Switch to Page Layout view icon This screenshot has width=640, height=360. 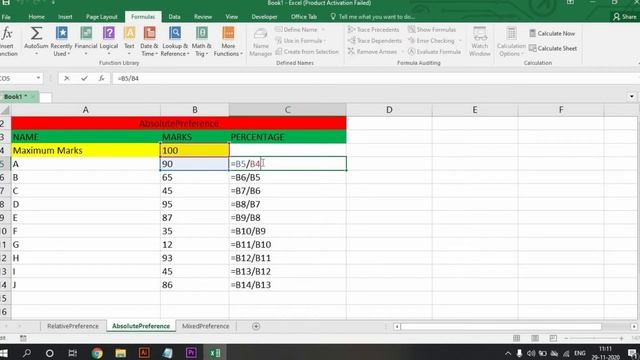point(535,338)
